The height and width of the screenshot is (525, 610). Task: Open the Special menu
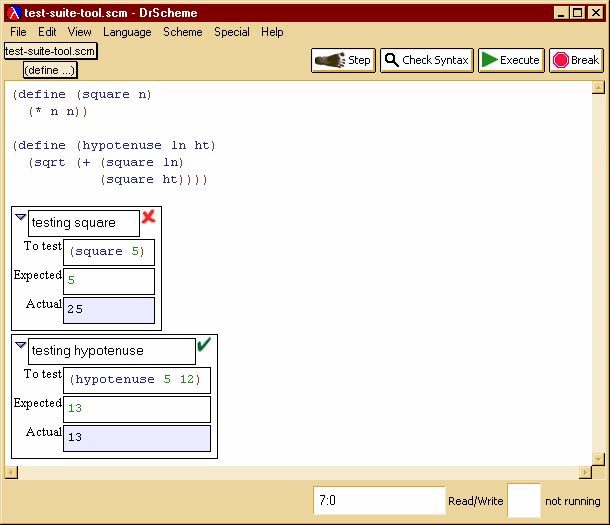pos(232,32)
